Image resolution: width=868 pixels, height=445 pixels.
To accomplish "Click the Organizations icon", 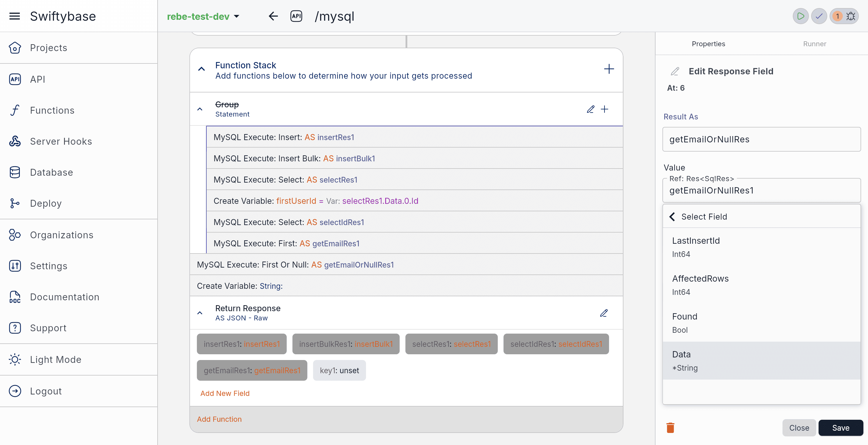I will pyautogui.click(x=15, y=235).
